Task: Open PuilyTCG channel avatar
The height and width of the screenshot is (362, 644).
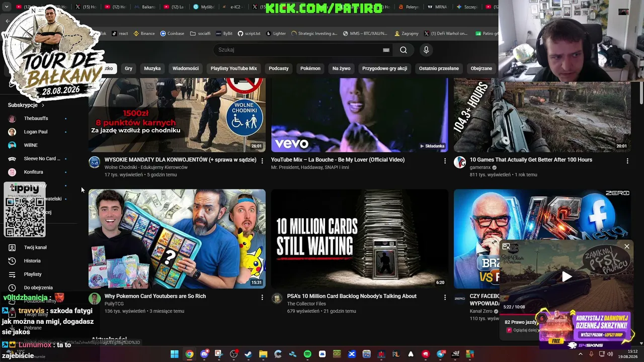Action: click(95, 299)
